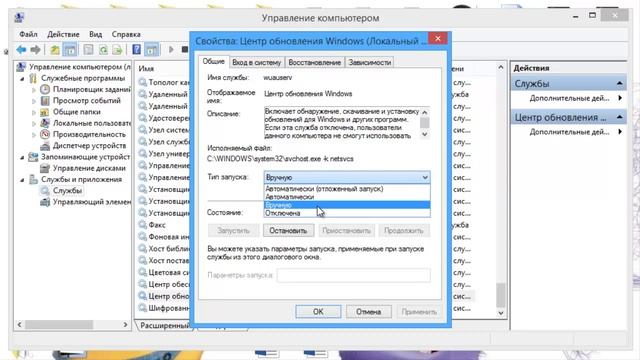Click the Параметры запуска input field
This screenshot has height=360, width=640.
pos(353,275)
